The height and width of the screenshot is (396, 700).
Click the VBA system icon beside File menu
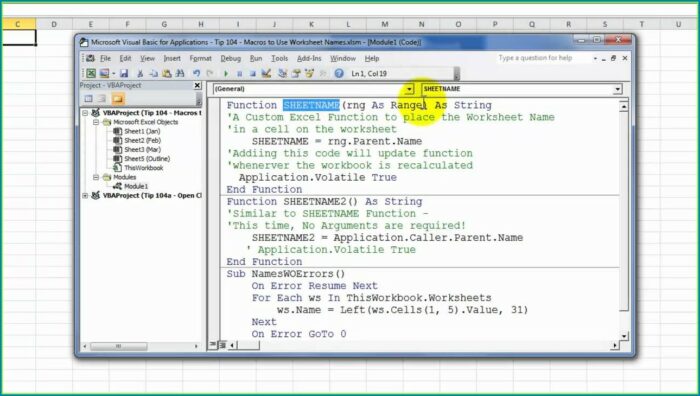pyautogui.click(x=91, y=58)
